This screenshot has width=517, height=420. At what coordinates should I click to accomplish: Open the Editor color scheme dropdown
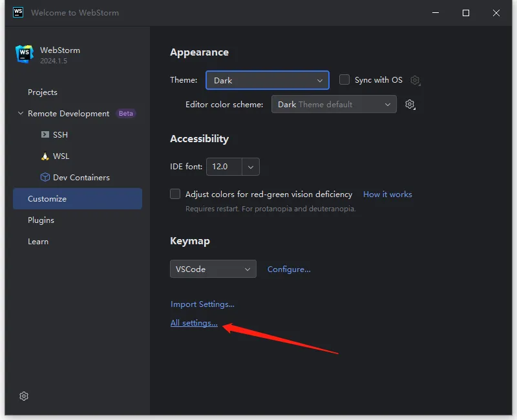(x=333, y=105)
